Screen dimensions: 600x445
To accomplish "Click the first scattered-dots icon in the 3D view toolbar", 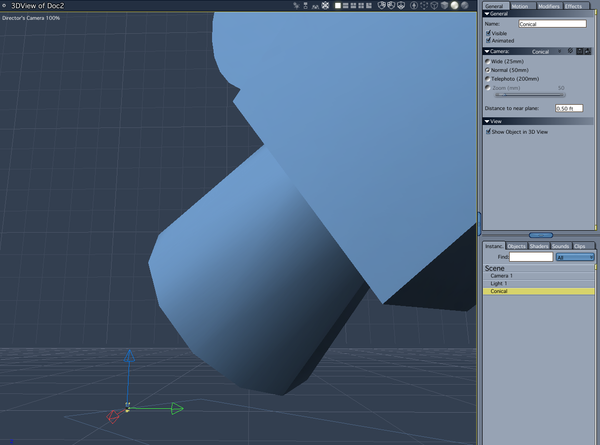I will 296,5.
